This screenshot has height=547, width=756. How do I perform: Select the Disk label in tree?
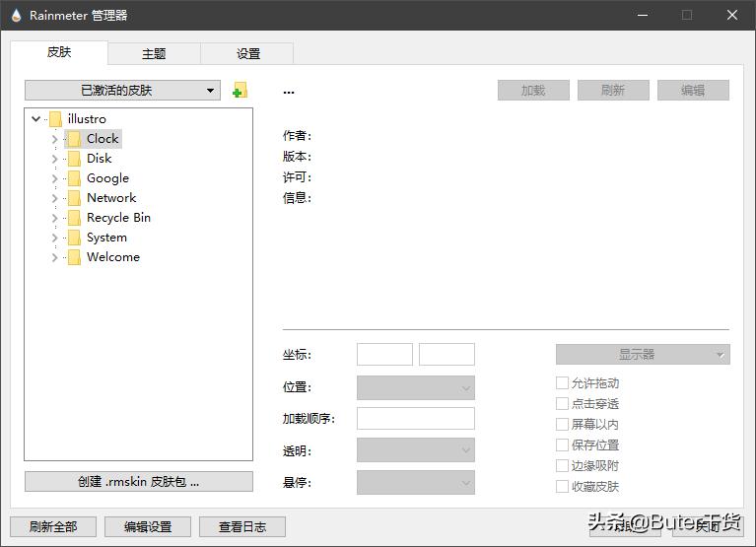point(100,159)
